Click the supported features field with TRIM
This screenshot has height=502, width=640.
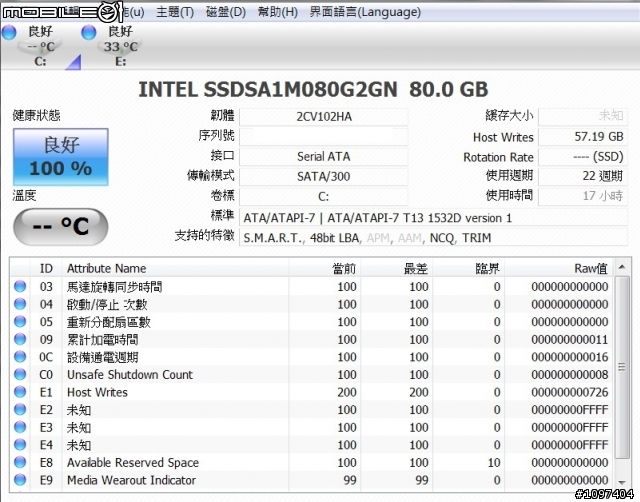433,238
